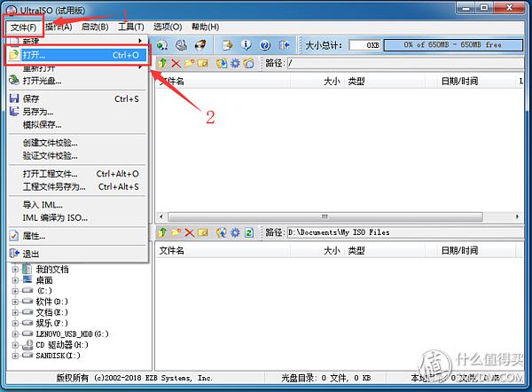Expand the LENOVO_USB_HDD(G:) node
The width and height of the screenshot is (532, 392).
click(15, 334)
